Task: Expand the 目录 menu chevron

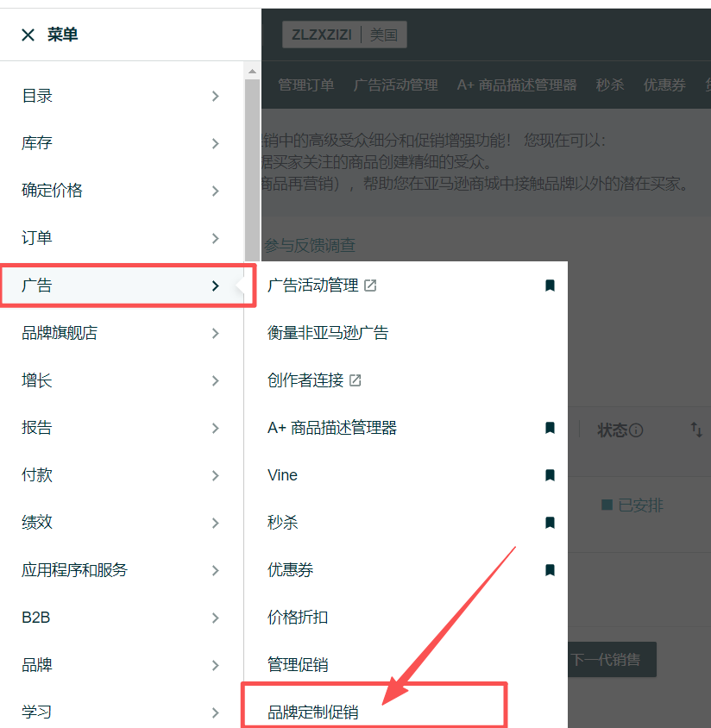Action: pos(215,96)
